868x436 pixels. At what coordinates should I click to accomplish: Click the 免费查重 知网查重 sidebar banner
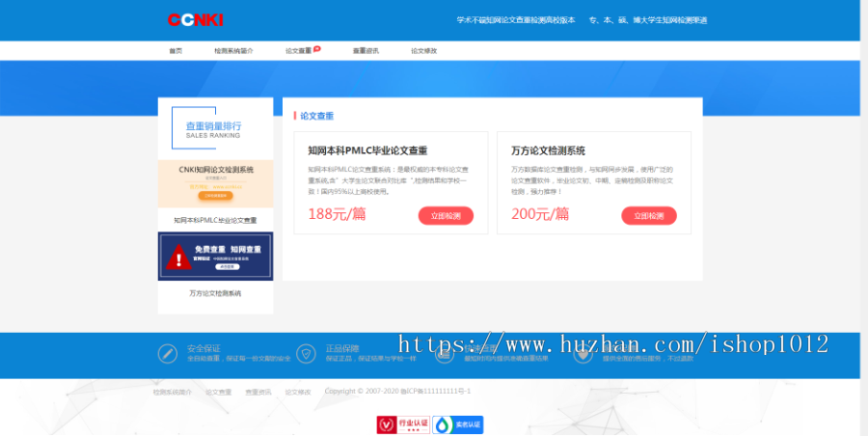[x=215, y=257]
